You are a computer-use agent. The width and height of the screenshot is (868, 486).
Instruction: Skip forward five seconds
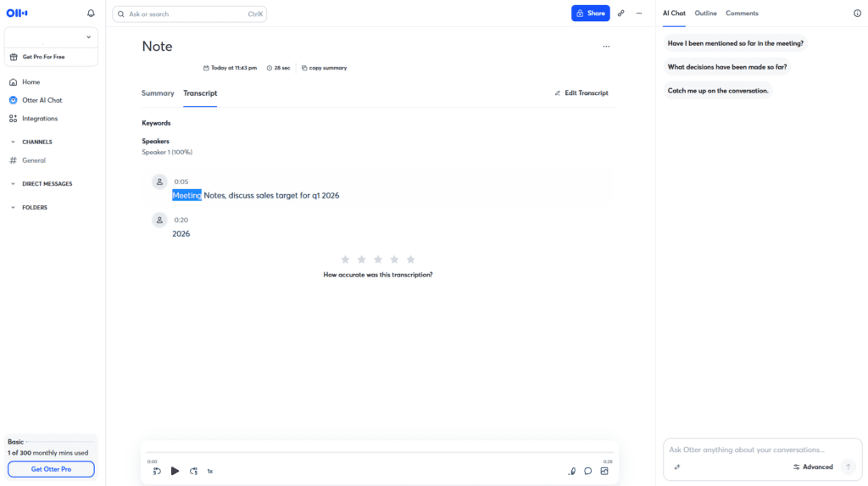pyautogui.click(x=193, y=471)
